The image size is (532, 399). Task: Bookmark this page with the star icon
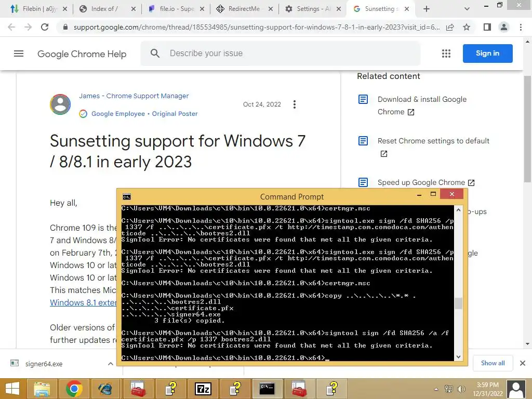point(467,27)
